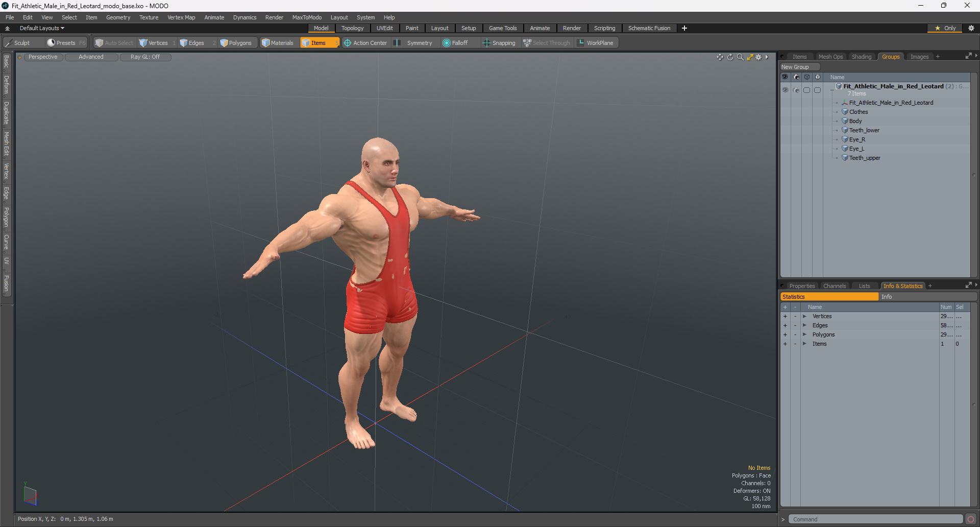Click the mesh cube icon for Clothes
Viewport: 980px width, 527px height.
click(x=845, y=112)
